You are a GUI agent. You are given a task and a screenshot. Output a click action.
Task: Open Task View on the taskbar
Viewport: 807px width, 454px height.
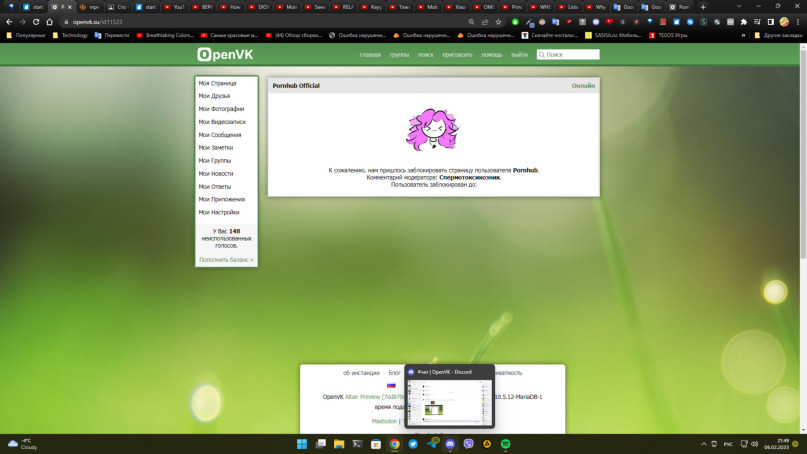click(321, 444)
